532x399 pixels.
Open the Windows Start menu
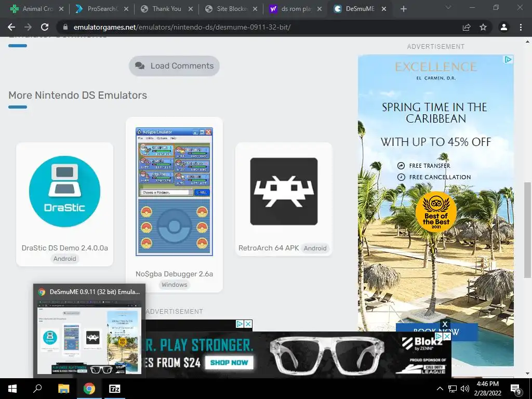[x=12, y=389]
